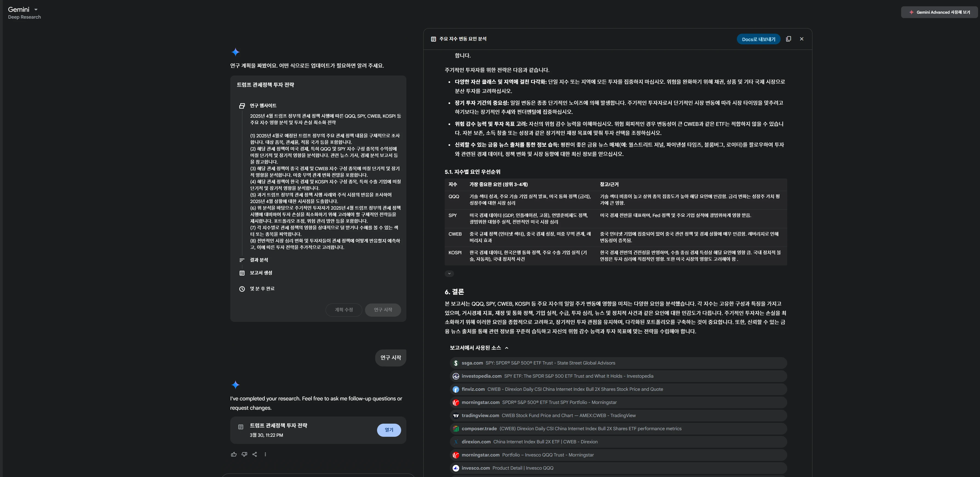
Task: Click the Deep Research label
Action: [x=24, y=17]
